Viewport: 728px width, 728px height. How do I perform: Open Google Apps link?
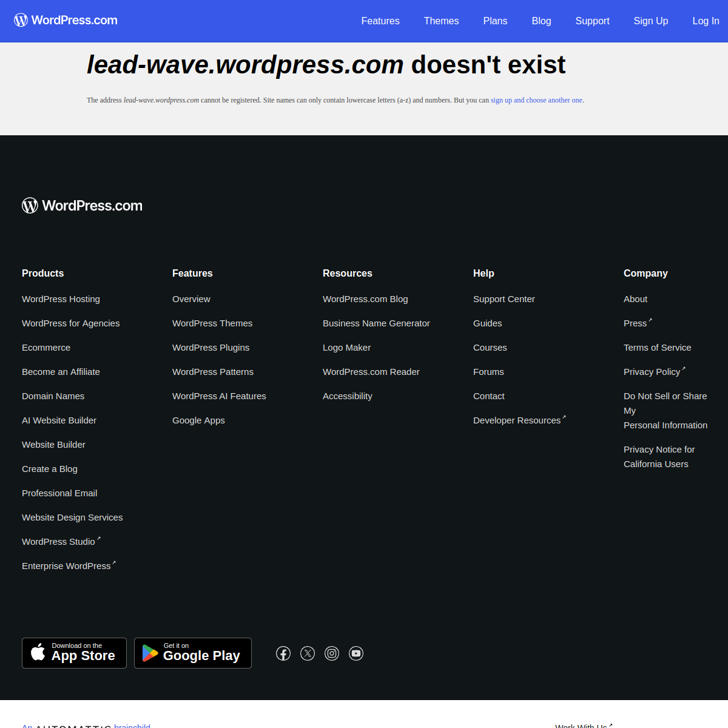(198, 420)
